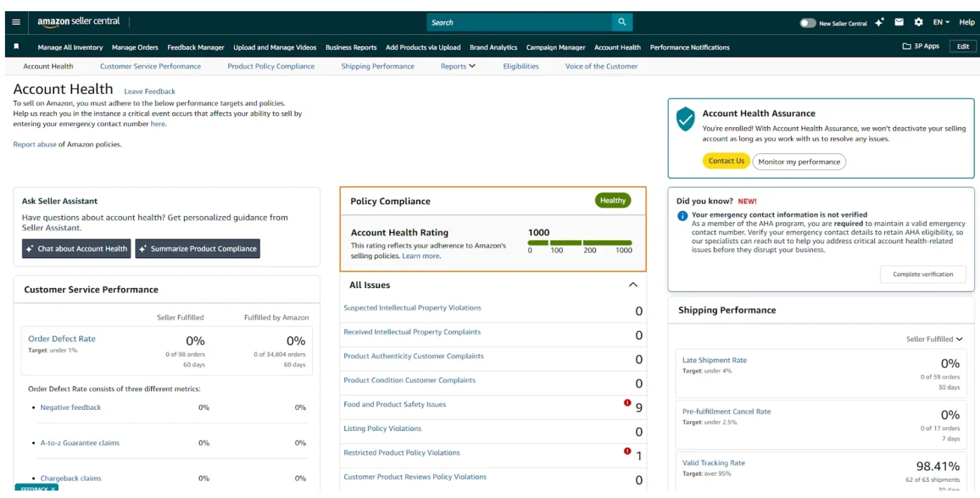
Task: Toggle the New Seller Central switch
Action: [x=808, y=23]
